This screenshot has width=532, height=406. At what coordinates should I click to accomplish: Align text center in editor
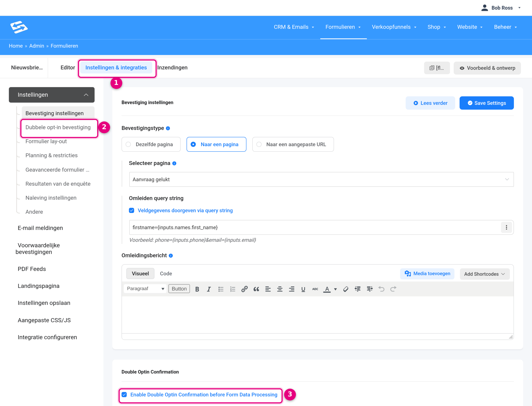[280, 289]
